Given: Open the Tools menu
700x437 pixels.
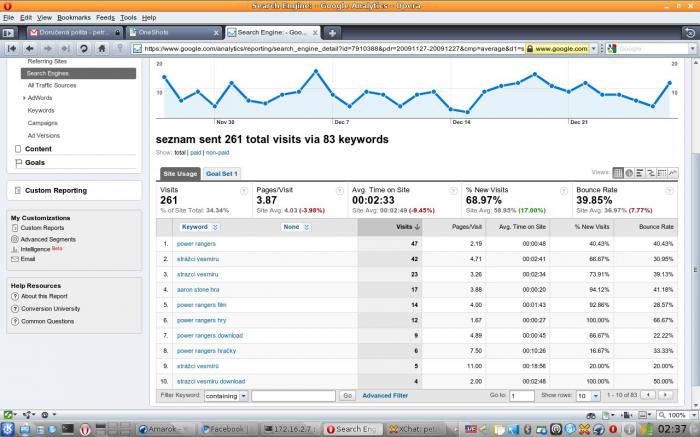Looking at the screenshot, I should pos(128,17).
